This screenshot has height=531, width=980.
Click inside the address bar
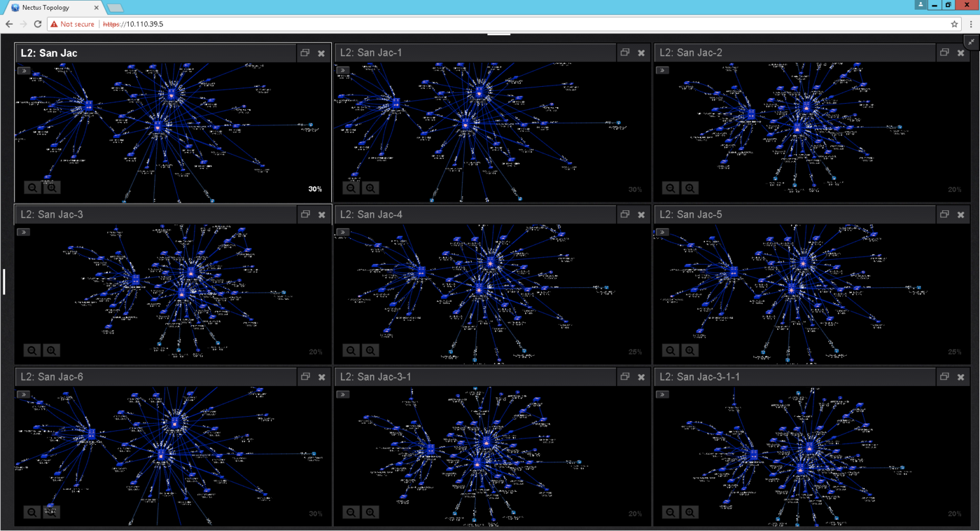[x=196, y=24]
